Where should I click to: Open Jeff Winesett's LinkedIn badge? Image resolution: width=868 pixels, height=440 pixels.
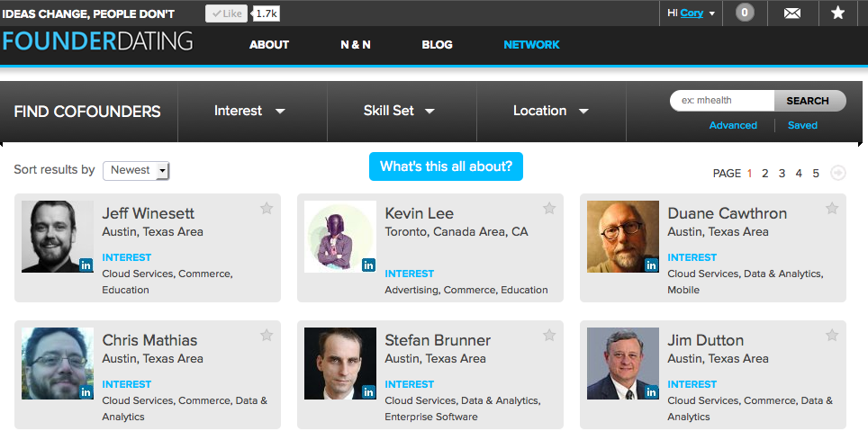86,265
